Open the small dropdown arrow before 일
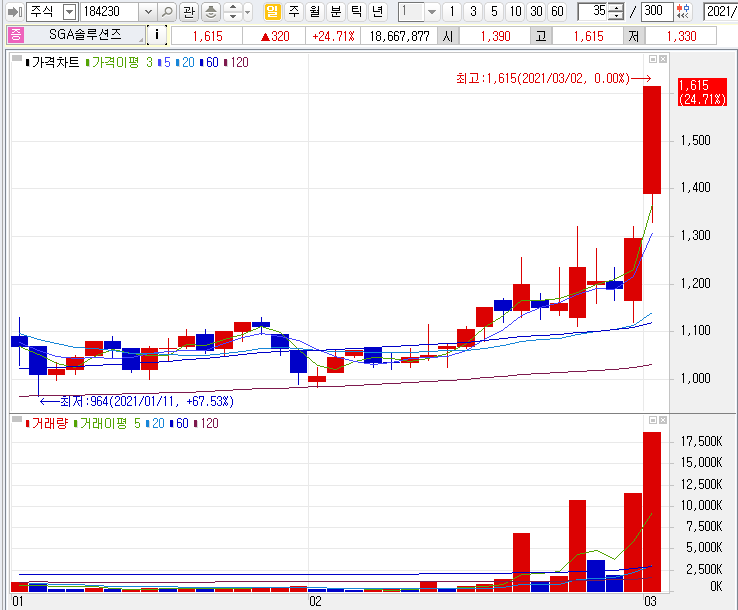The image size is (738, 610). click(x=248, y=12)
